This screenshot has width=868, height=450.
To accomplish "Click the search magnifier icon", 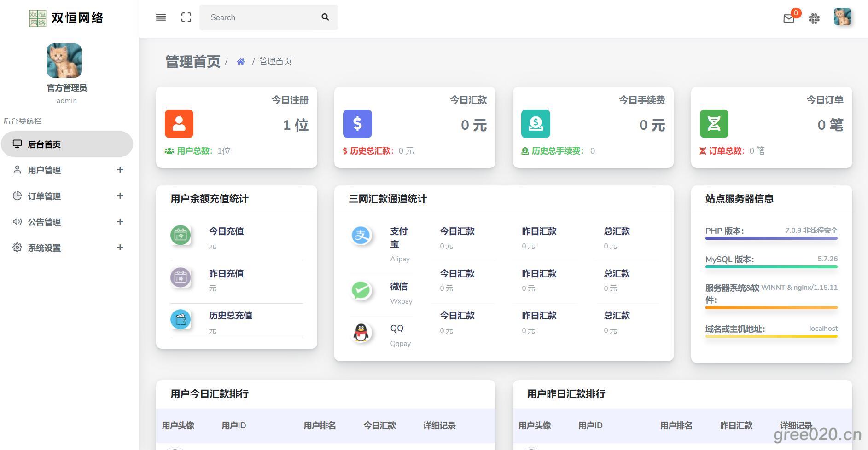I will point(325,17).
